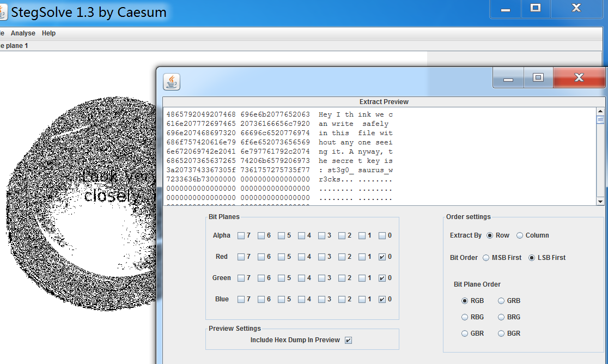Check Red bit plane 7
Screen dimensions: 608x364
click(x=241, y=257)
